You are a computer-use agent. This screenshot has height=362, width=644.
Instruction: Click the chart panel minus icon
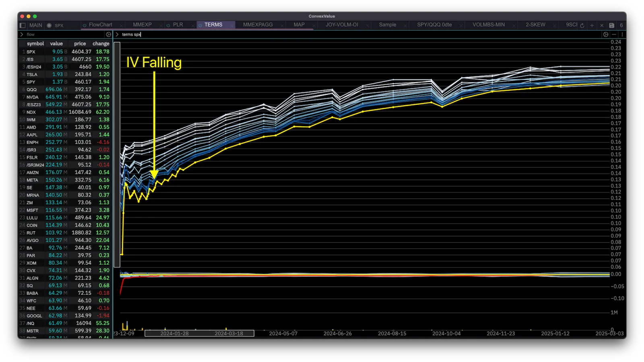pyautogui.click(x=614, y=35)
